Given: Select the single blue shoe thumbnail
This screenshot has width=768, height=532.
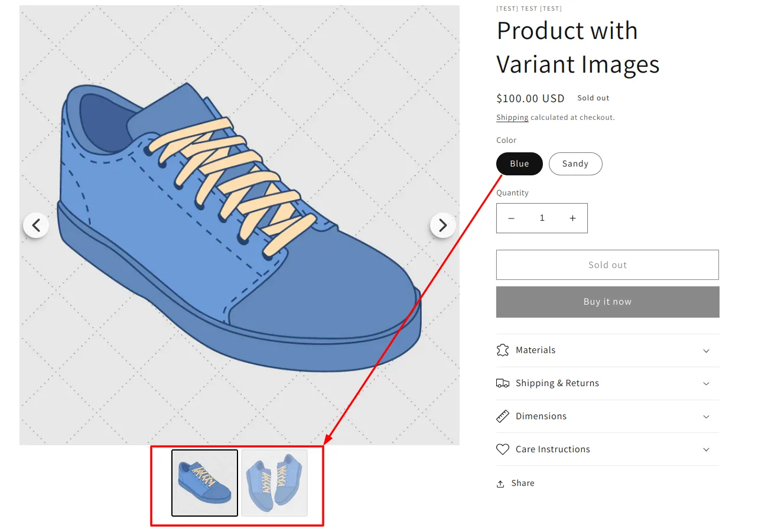Looking at the screenshot, I should pyautogui.click(x=204, y=483).
